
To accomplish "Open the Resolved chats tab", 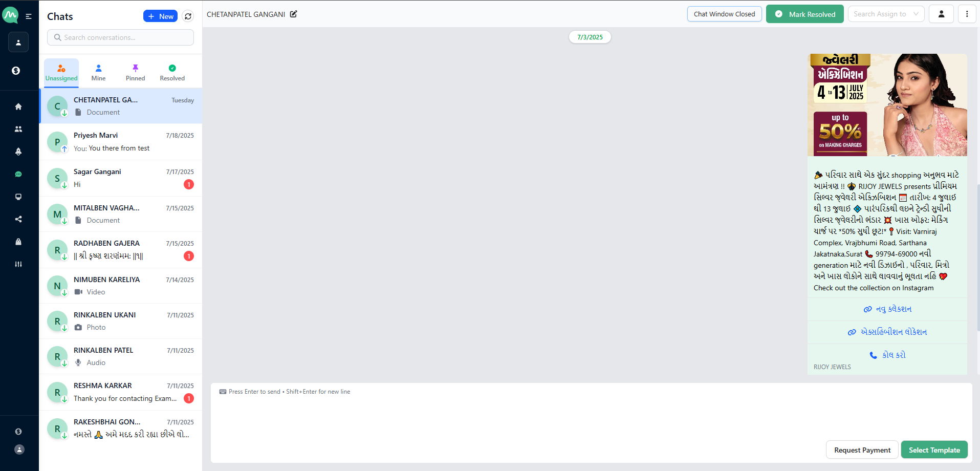I will click(x=172, y=73).
